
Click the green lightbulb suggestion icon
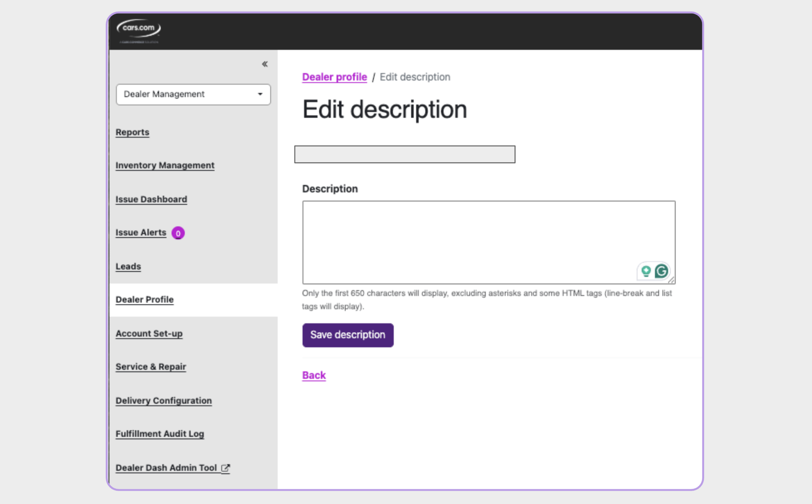coord(646,271)
